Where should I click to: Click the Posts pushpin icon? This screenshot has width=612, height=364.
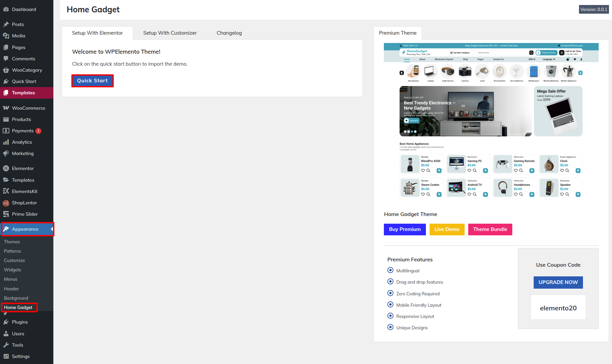[x=6, y=24]
